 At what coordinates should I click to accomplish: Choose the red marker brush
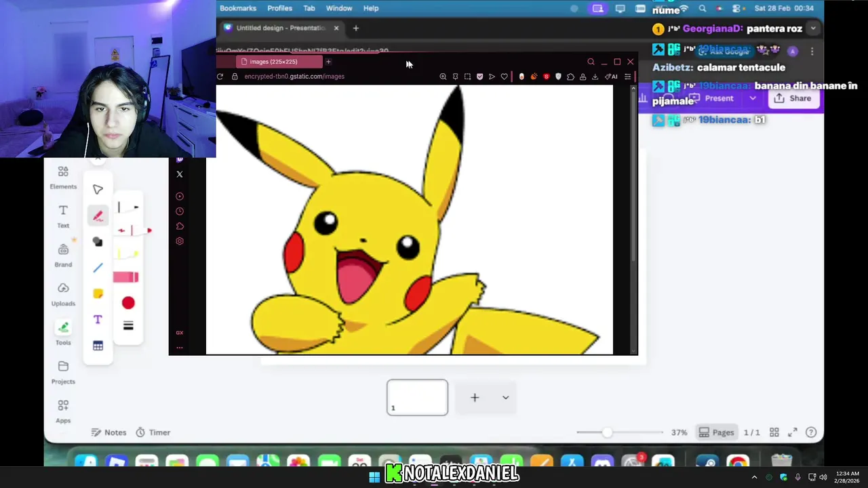pyautogui.click(x=133, y=230)
